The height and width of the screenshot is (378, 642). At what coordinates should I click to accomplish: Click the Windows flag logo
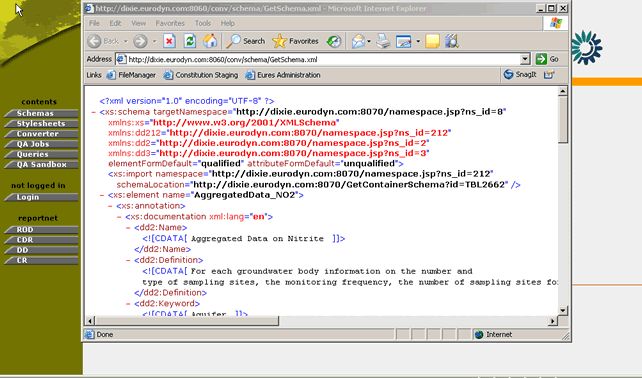[x=556, y=23]
